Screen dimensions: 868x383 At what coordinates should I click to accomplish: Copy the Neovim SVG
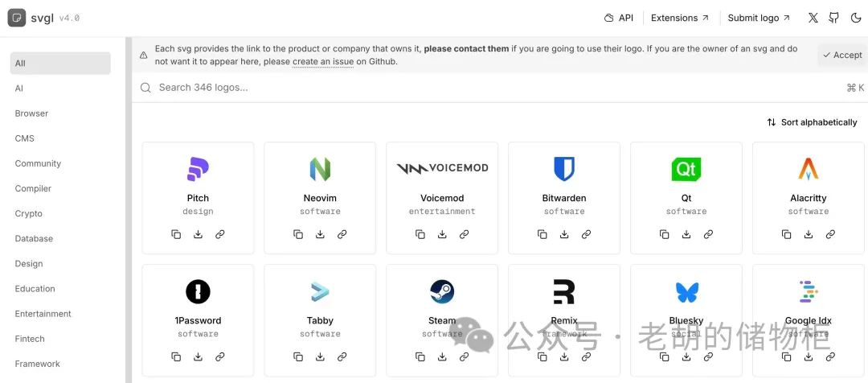tap(298, 234)
